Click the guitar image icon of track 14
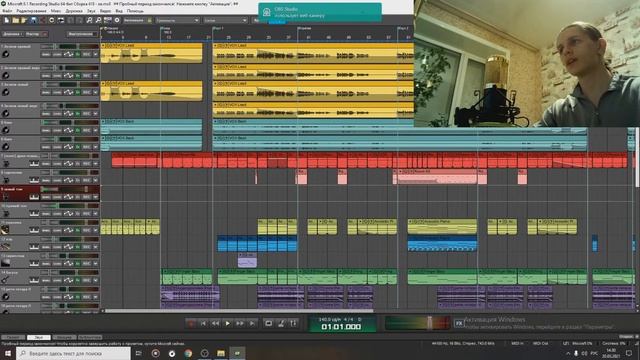The image size is (640, 360). pyautogui.click(x=6, y=280)
